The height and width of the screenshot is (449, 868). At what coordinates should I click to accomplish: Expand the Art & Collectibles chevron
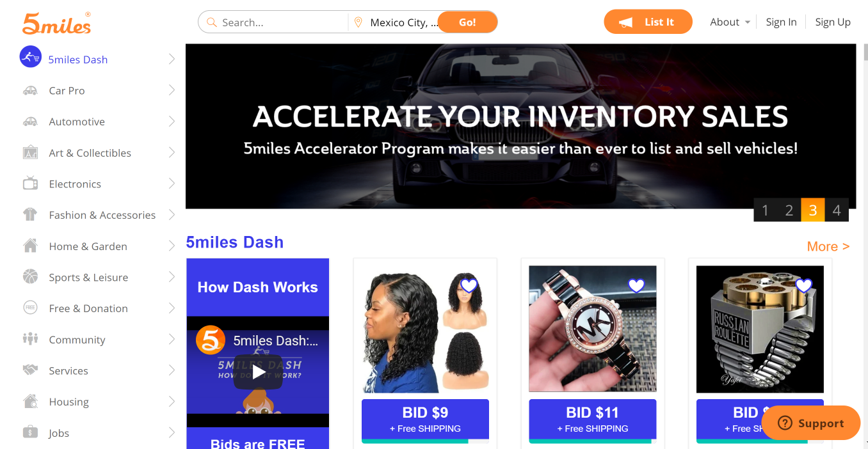[x=172, y=152]
